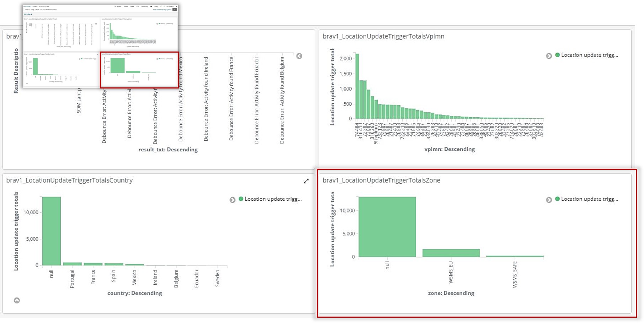The width and height of the screenshot is (644, 323).
Task: Click the 'country: Descending' axis title
Action: [135, 293]
